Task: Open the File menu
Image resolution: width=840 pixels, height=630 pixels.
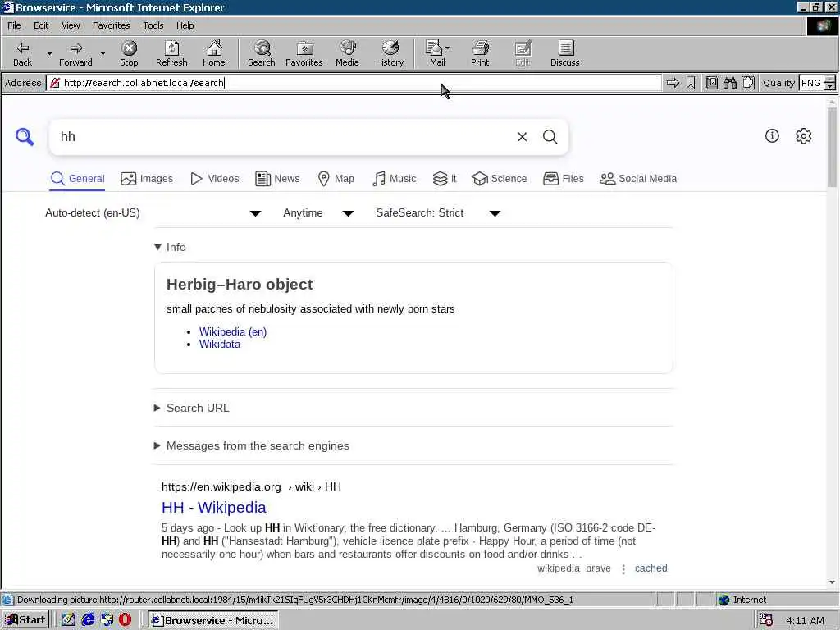Action: tap(14, 25)
